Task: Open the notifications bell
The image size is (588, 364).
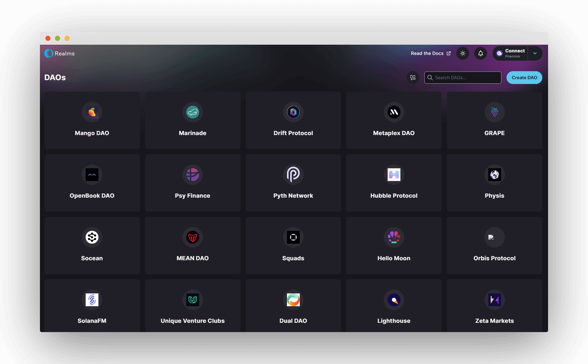Action: pos(481,53)
